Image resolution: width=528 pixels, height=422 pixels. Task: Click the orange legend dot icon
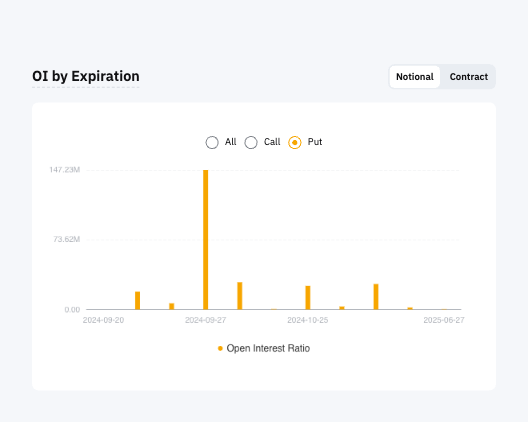(x=220, y=349)
